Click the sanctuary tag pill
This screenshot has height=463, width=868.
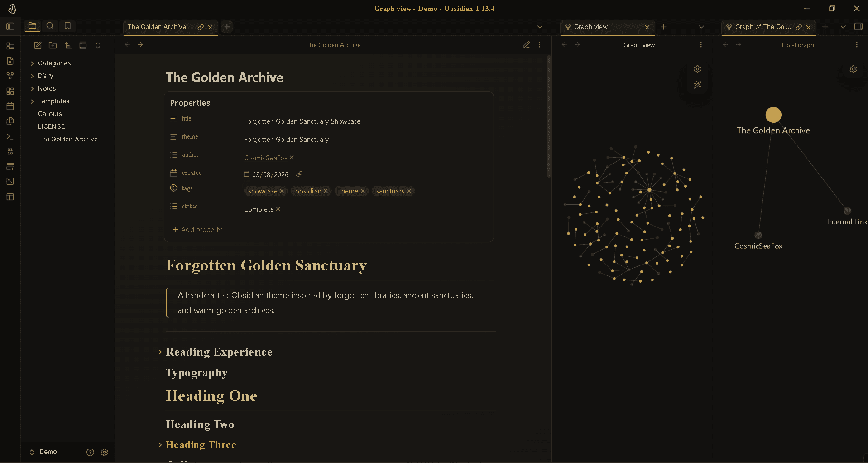click(390, 191)
